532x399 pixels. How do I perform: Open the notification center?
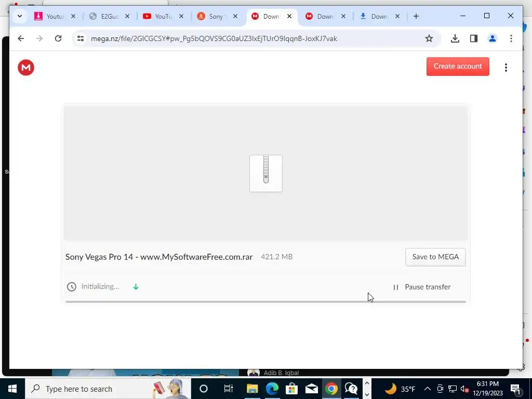pos(516,389)
